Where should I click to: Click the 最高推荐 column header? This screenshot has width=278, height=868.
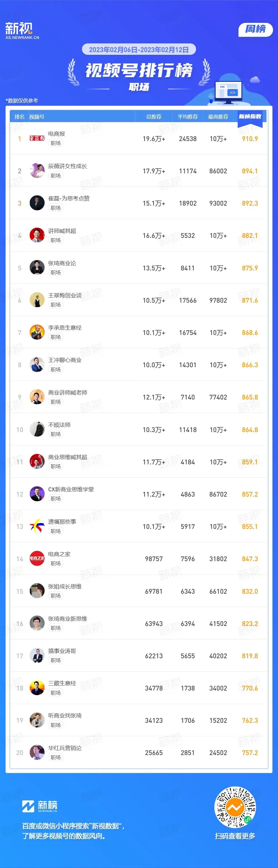tap(218, 117)
